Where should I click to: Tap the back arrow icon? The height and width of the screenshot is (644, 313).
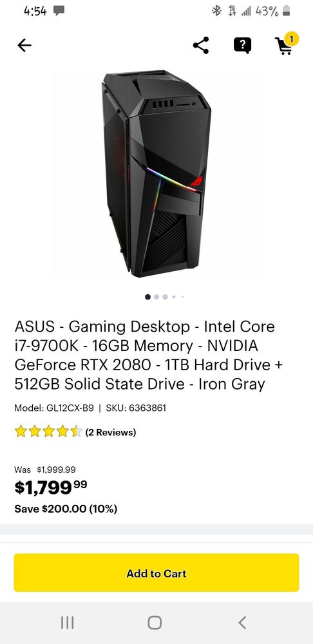point(24,46)
